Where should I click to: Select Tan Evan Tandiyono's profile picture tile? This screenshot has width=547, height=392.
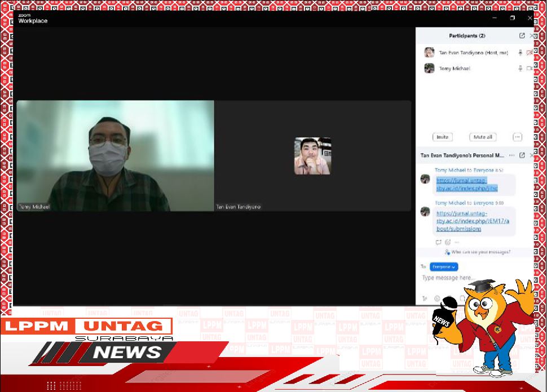(312, 156)
